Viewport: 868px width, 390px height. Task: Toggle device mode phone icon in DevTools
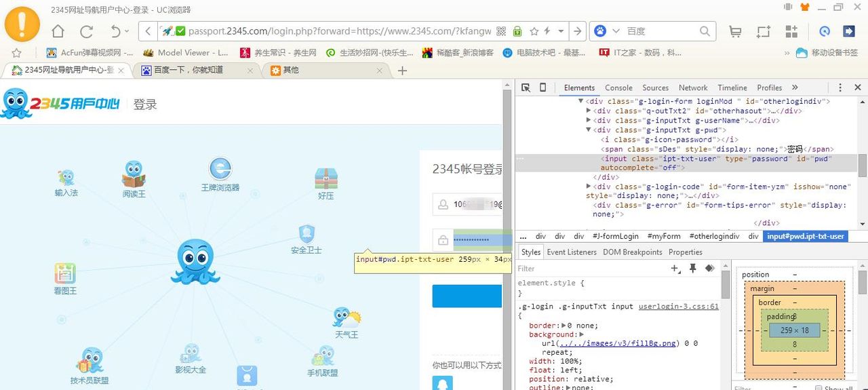pos(542,87)
